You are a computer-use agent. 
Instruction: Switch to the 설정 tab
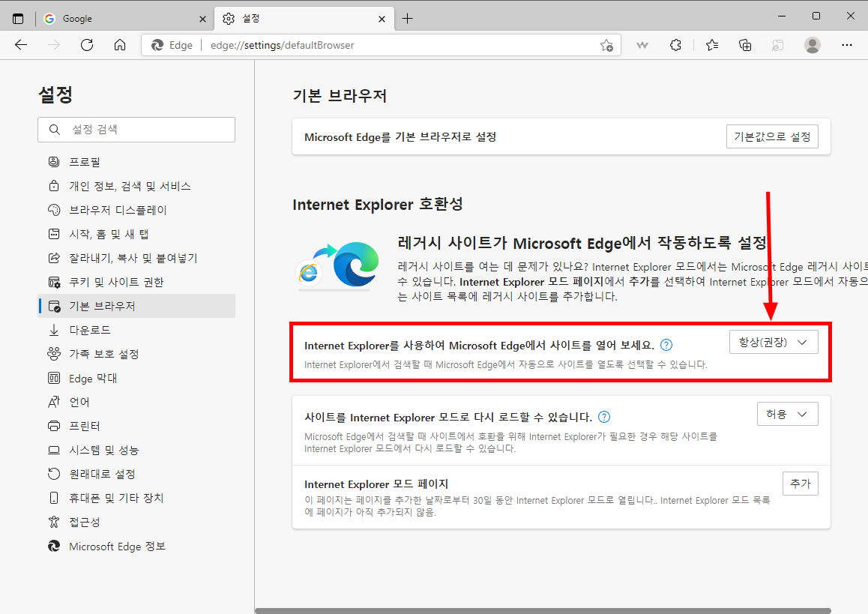304,19
